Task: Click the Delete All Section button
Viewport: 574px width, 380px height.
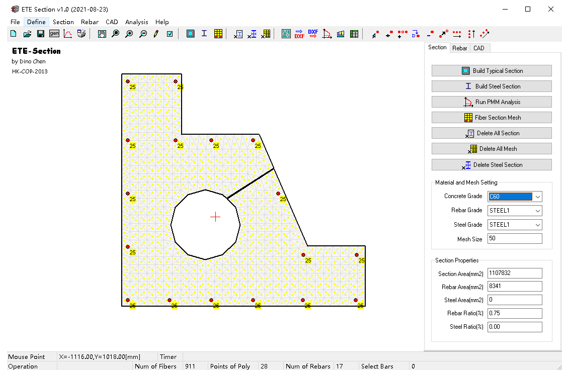Action: pos(491,133)
